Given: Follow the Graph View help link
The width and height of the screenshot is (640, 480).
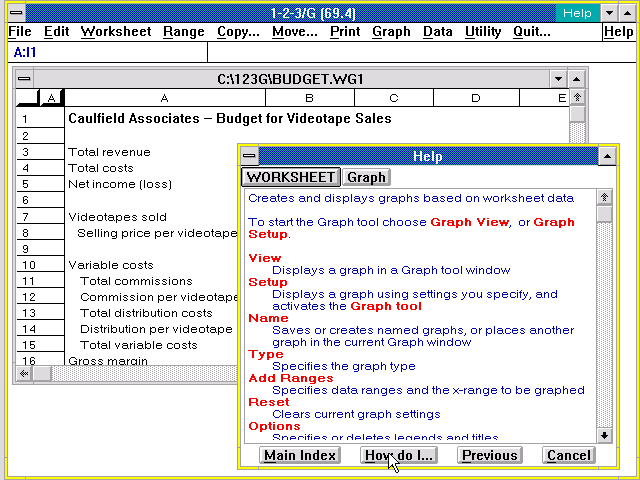Looking at the screenshot, I should [470, 222].
